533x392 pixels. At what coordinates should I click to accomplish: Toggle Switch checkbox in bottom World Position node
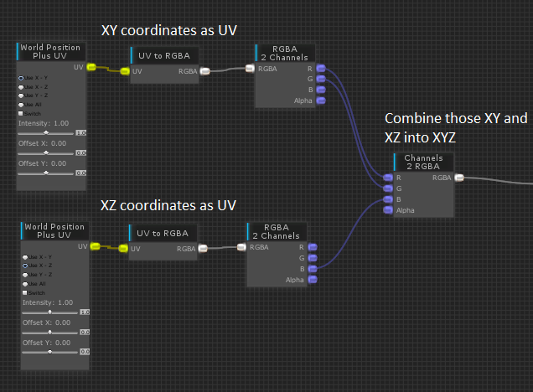pyautogui.click(x=24, y=292)
